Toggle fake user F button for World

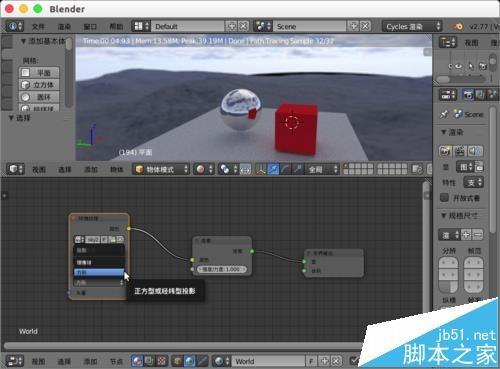311,361
